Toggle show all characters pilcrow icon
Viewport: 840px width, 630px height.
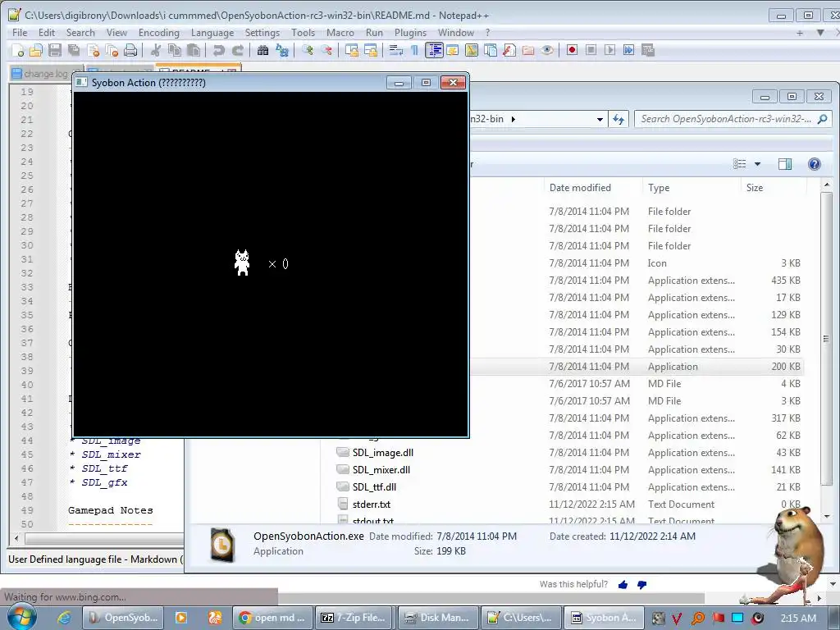point(414,50)
